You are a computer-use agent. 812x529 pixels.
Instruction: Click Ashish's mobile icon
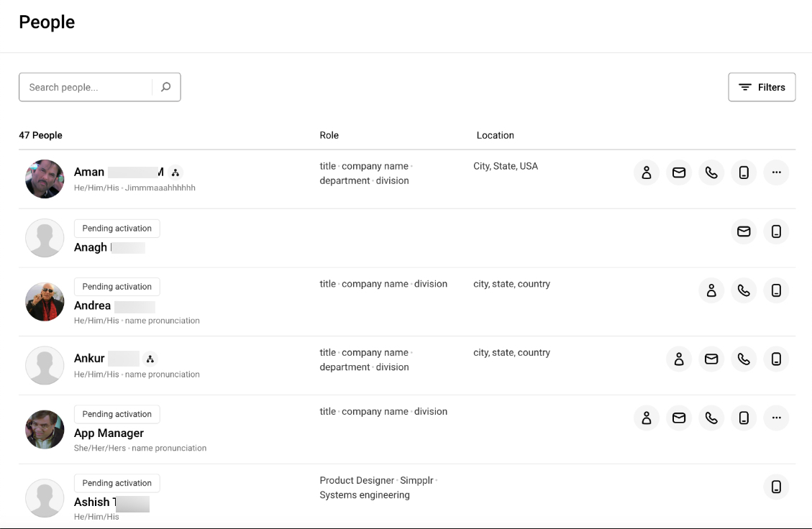776,487
